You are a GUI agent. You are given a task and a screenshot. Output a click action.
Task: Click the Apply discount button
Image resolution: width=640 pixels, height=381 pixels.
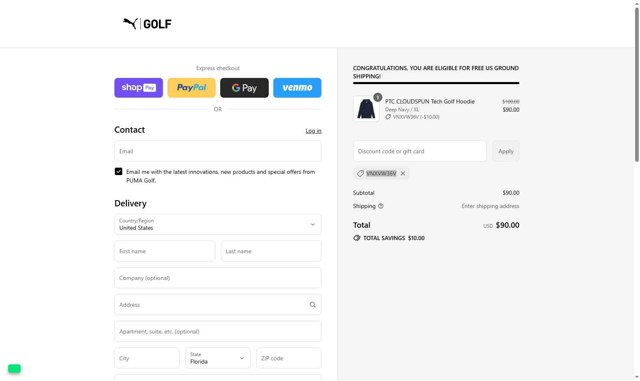(506, 151)
